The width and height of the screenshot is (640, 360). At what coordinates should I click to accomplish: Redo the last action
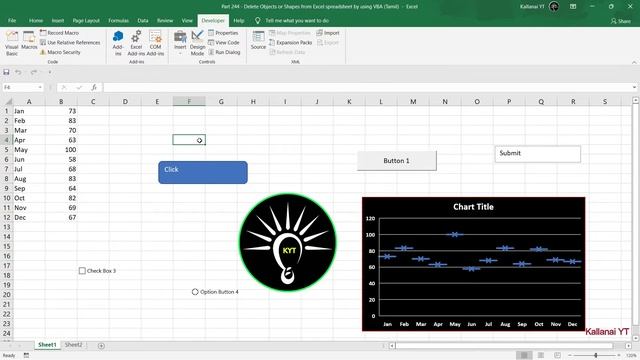pos(34,72)
